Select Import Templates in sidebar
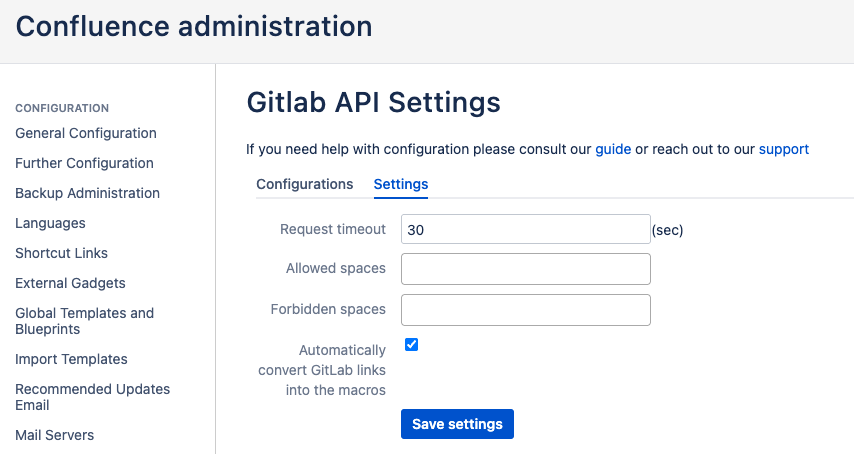854x454 pixels. 71,359
